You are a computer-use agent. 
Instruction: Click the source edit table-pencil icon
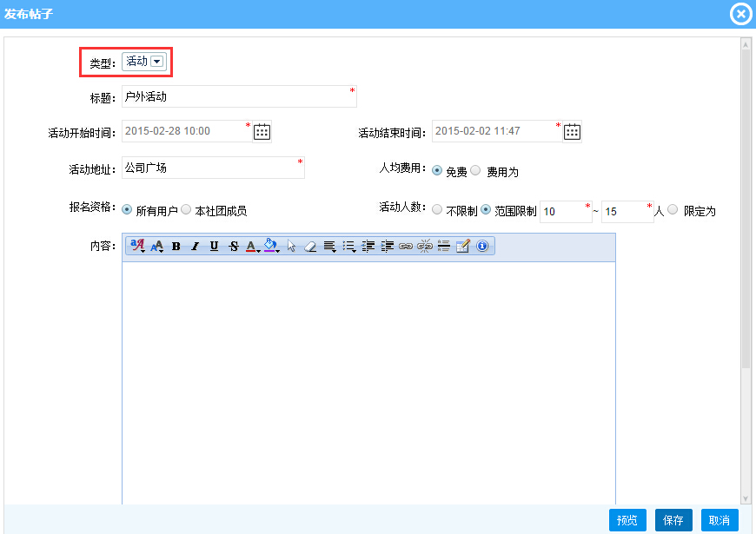click(463, 247)
